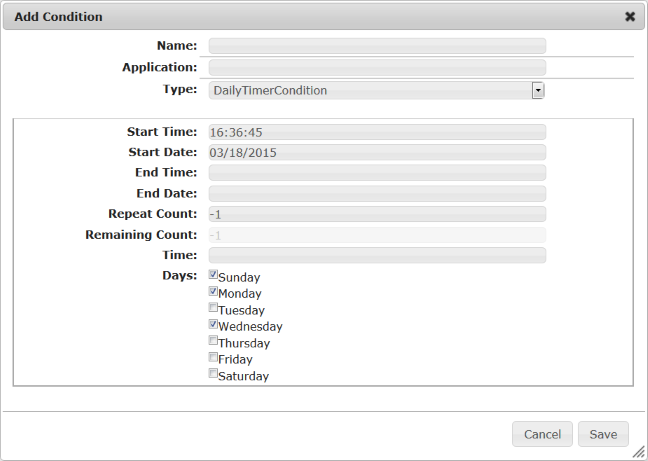
Task: Open the Type dropdown arrow
Action: (538, 90)
